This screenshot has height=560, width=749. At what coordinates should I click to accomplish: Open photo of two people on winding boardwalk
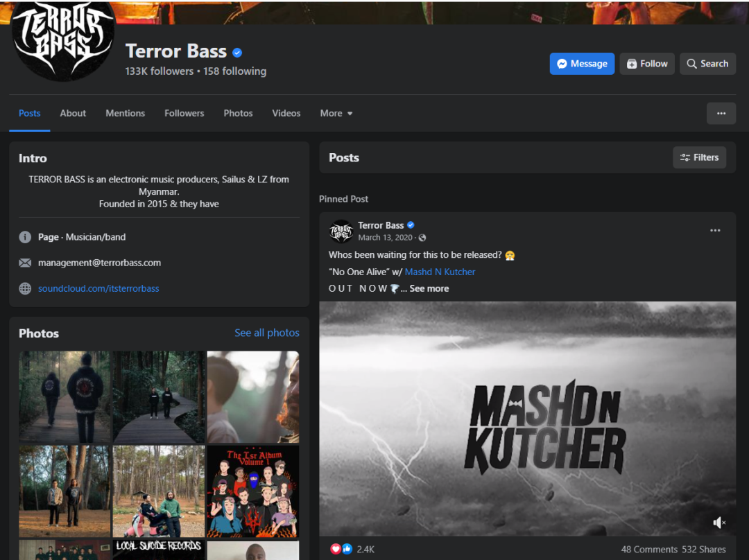click(159, 396)
